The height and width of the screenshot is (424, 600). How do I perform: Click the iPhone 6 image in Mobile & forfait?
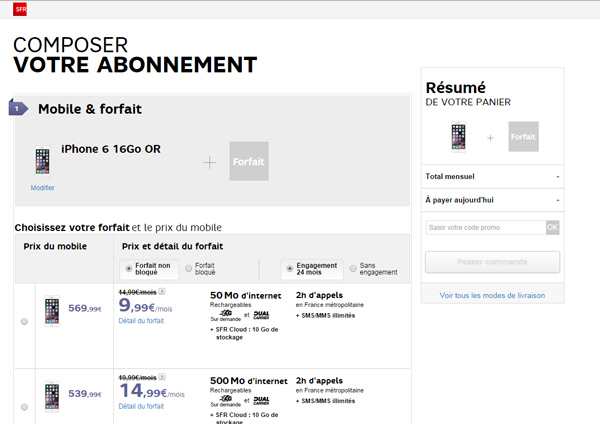coord(42,163)
